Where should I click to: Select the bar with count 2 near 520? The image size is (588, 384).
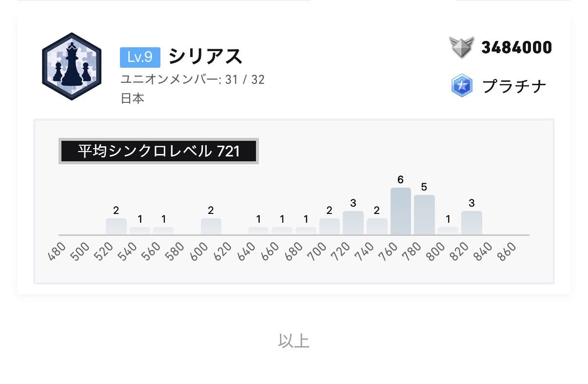(x=116, y=227)
